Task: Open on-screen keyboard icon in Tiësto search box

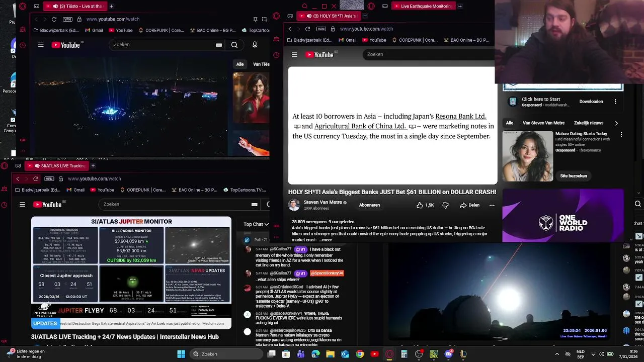Action: click(219, 45)
